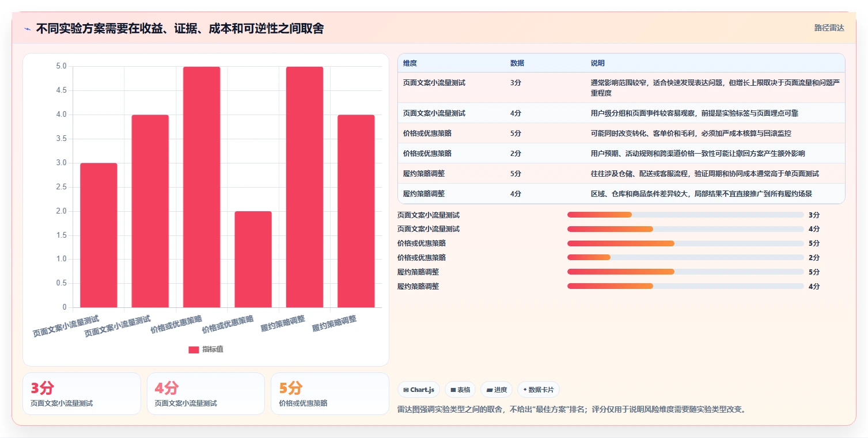Click the 2.5 y-axis label on the chart
This screenshot has height=438, width=868.
tap(61, 187)
